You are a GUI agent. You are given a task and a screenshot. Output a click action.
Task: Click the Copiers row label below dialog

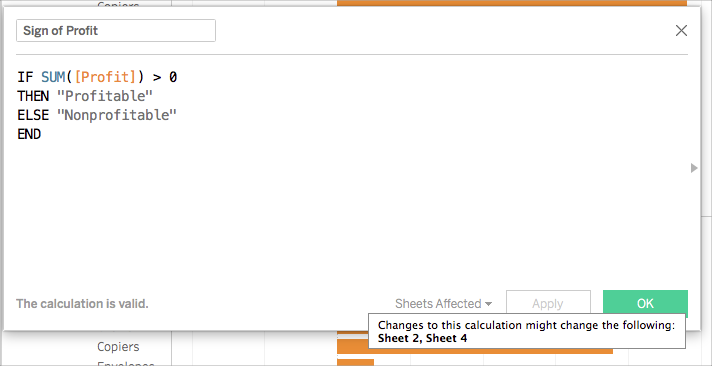[x=118, y=347]
